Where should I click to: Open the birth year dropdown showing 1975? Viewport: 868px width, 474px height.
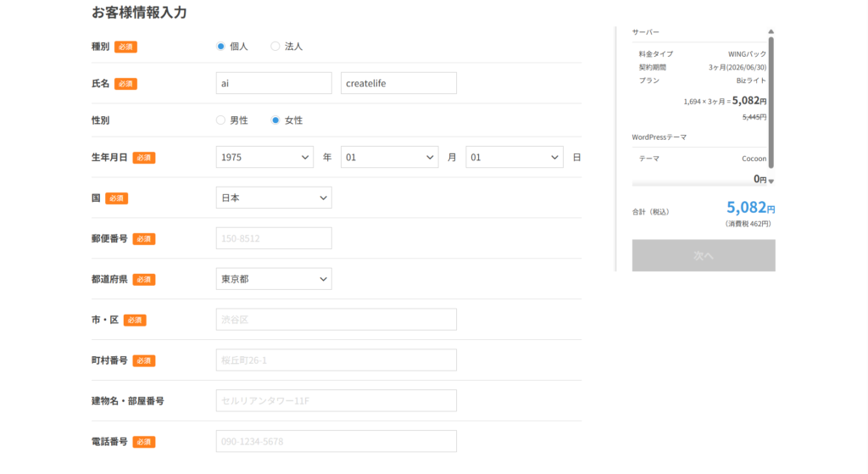[265, 157]
